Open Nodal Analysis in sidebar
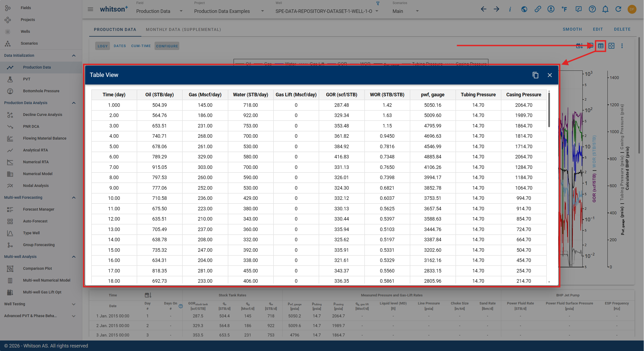The width and height of the screenshot is (644, 351). click(41, 186)
